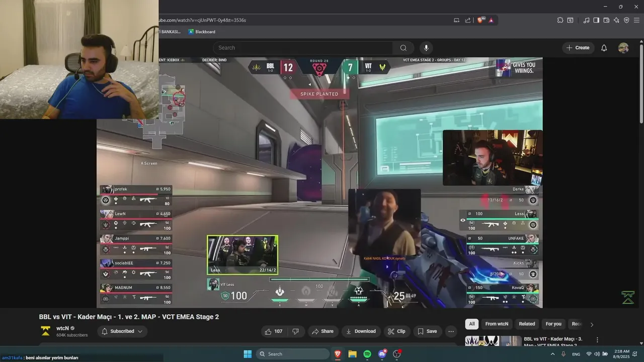The height and width of the screenshot is (362, 644).
Task: Open three-dot menu for 3. Map recommended video
Action: (597, 340)
